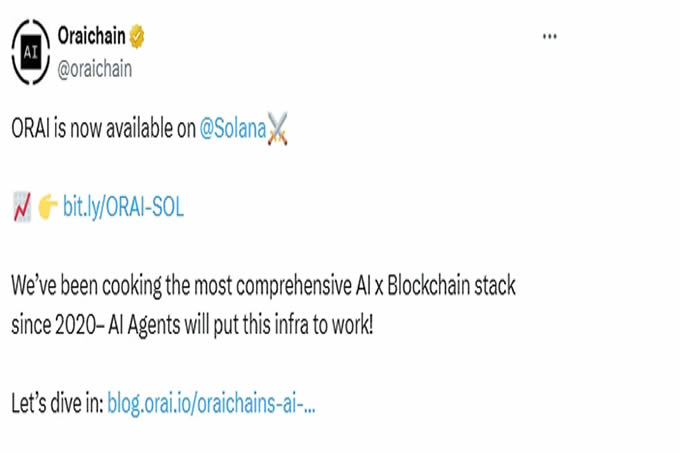Click the "is now available on" text
The image size is (680, 453).
(127, 131)
